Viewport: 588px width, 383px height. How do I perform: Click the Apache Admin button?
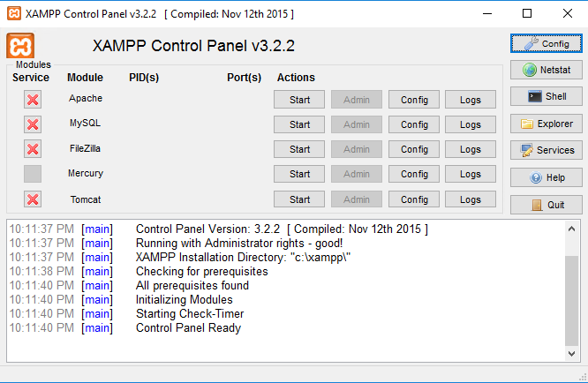tap(357, 100)
